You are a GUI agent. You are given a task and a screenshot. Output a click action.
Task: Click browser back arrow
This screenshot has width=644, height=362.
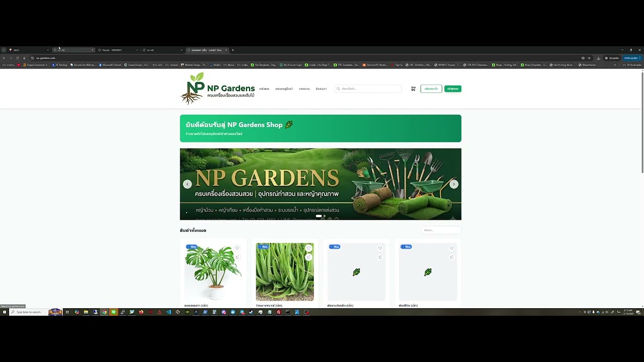point(4,58)
